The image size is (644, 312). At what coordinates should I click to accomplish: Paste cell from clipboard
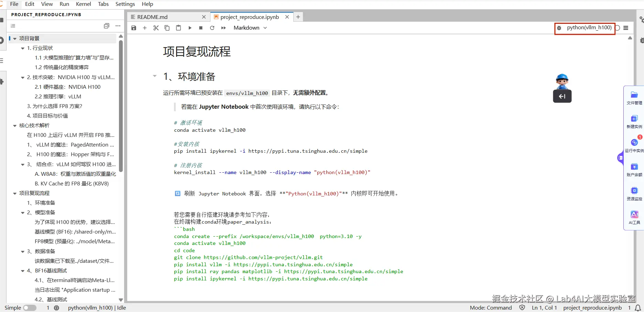[x=178, y=28]
